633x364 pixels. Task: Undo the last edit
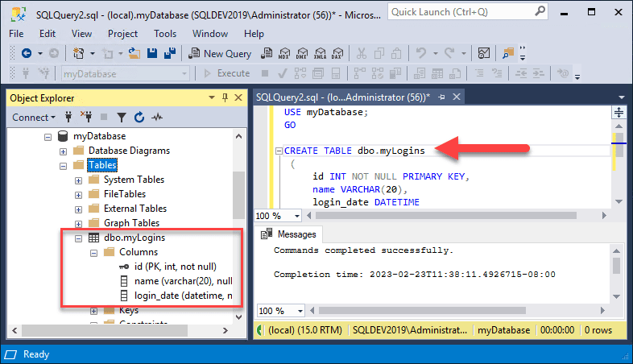tap(421, 53)
